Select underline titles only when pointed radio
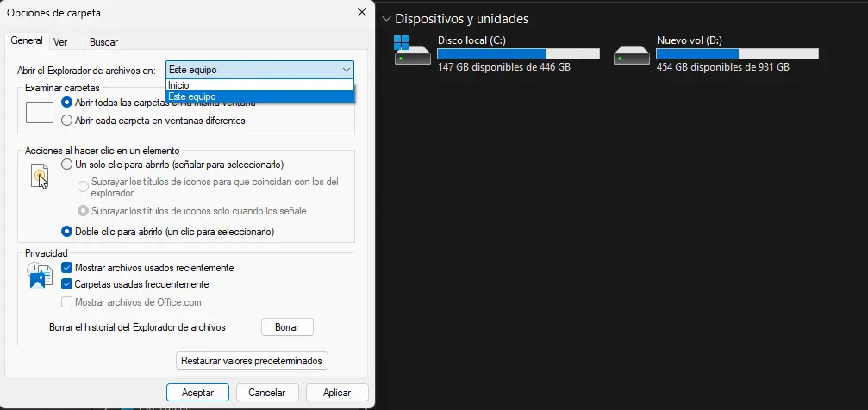Screen dimensions: 868x410 point(83,211)
